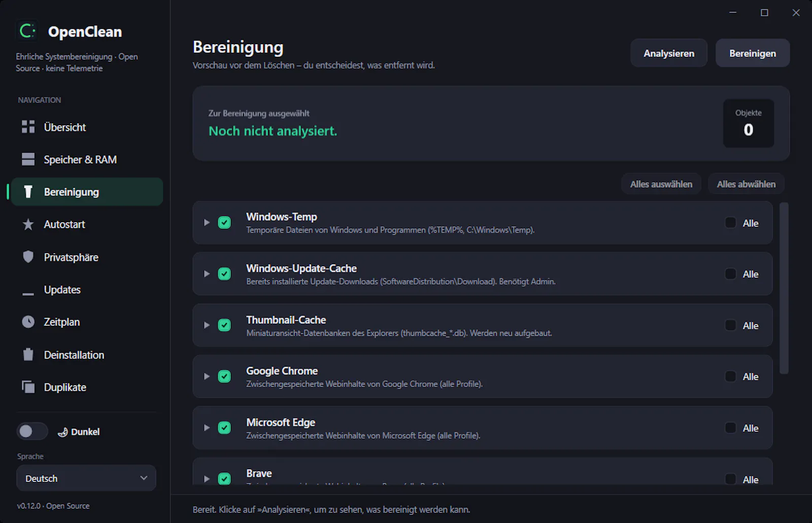Toggle the Dunkel theme switch
The height and width of the screenshot is (523, 812).
32,431
